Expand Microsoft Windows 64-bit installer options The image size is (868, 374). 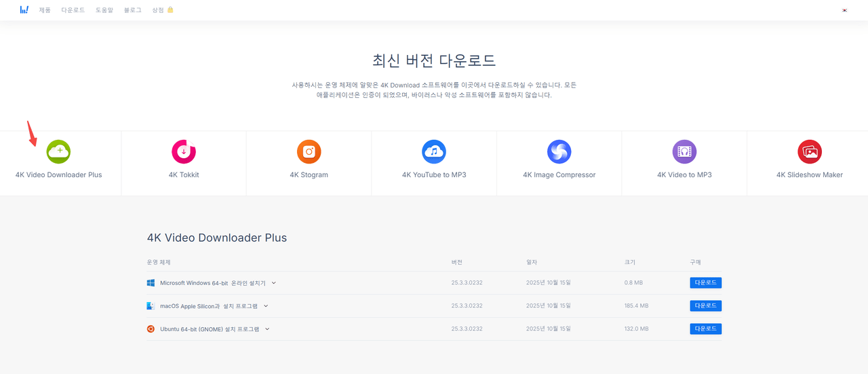[x=274, y=283]
